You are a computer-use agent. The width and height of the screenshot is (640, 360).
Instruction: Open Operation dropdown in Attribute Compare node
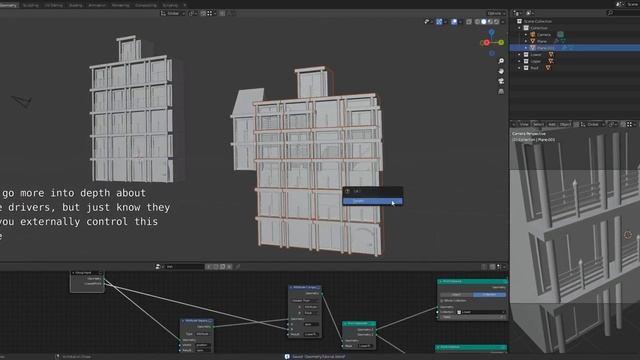pyautogui.click(x=305, y=300)
